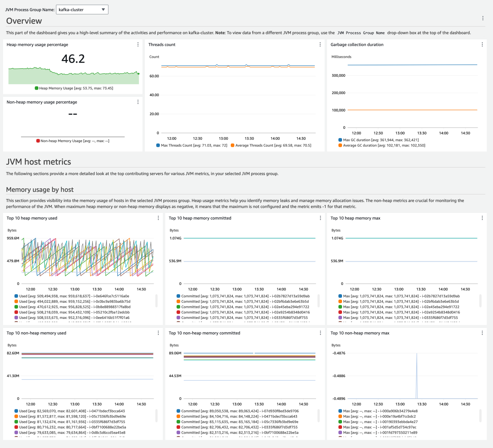
Task: Open the Top 10 non-heap memory max widget menu
Action: click(x=482, y=333)
